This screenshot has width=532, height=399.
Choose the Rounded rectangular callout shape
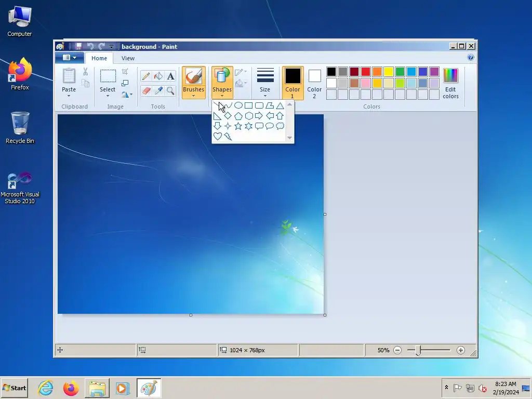(x=259, y=126)
